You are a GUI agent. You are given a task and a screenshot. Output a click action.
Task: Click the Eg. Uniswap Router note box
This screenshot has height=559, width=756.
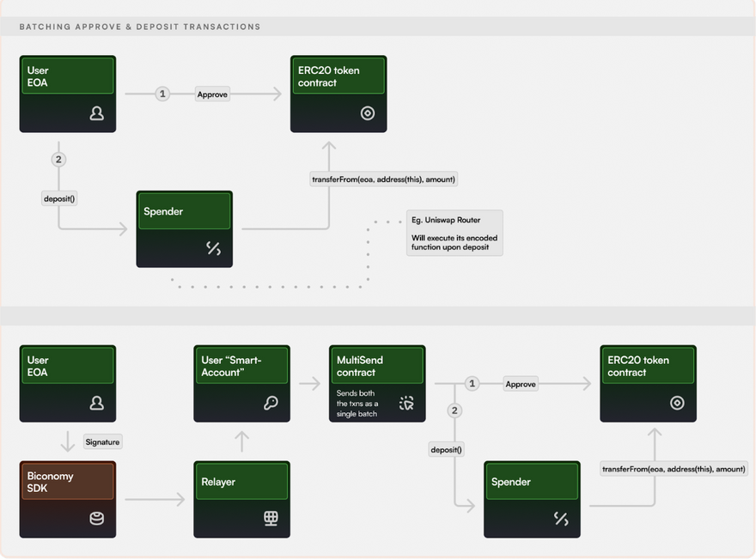click(454, 232)
